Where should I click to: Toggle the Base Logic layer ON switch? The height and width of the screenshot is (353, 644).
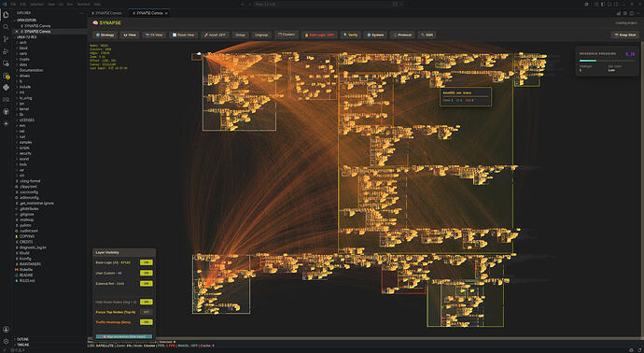[147, 262]
